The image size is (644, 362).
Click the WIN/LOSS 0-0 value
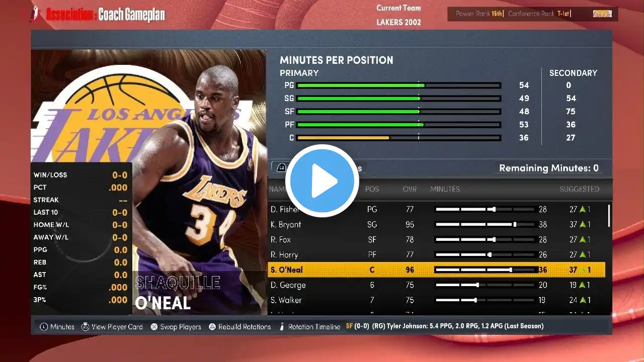[x=120, y=175]
